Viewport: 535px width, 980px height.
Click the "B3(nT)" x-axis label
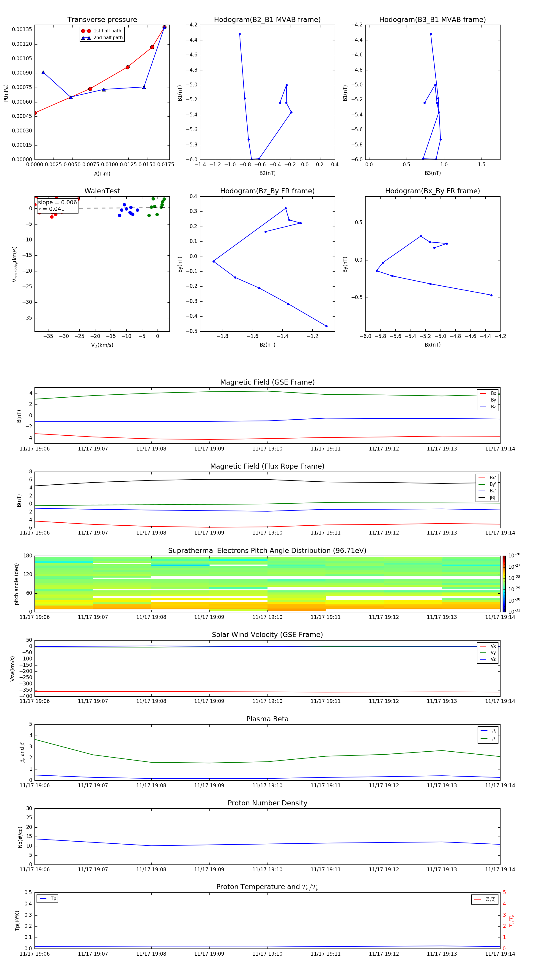432,173
